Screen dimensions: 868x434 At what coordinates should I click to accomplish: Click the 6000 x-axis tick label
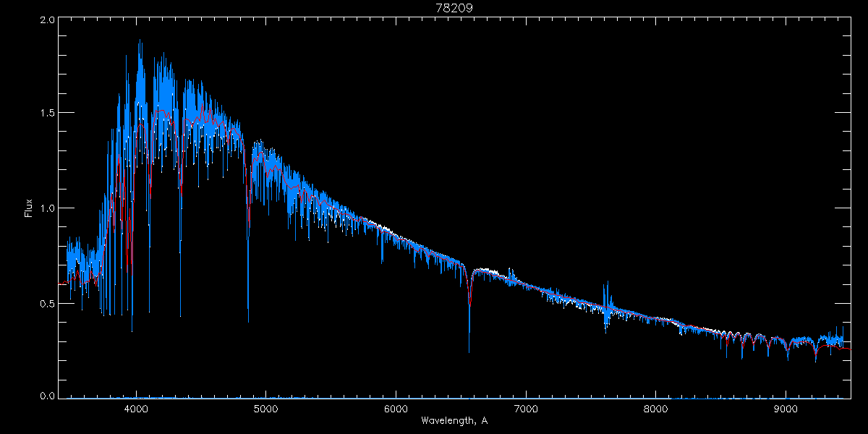point(396,407)
